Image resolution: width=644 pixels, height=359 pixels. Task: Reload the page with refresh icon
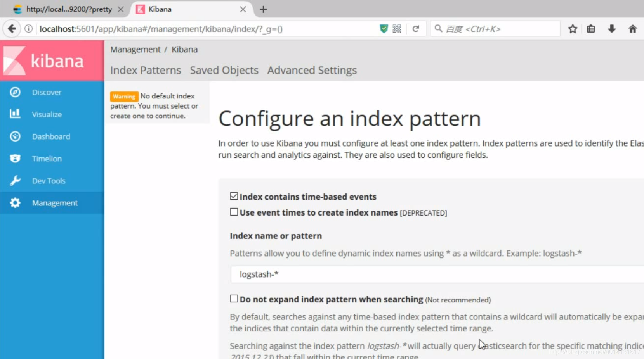416,29
